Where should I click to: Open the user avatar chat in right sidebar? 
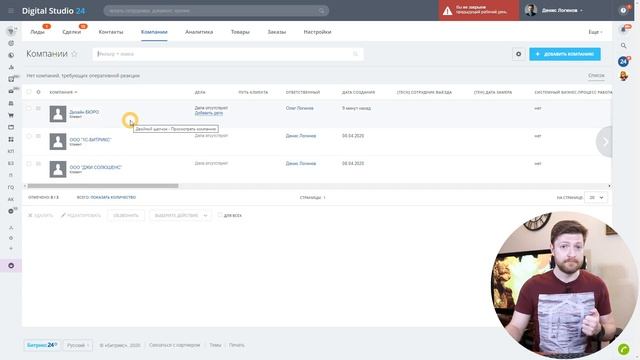[623, 76]
